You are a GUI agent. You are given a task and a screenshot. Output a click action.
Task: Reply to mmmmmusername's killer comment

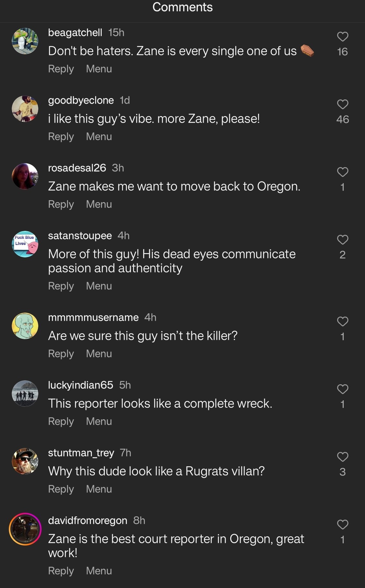[x=61, y=354]
